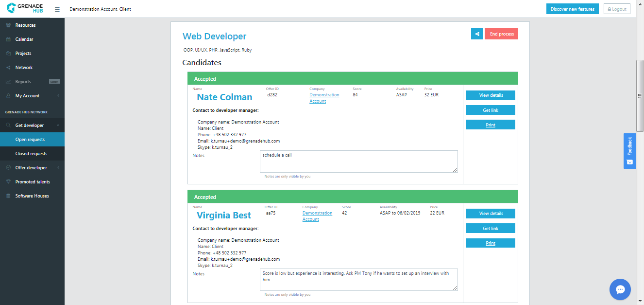Select the Network share icon in sidebar
This screenshot has width=644, height=305.
pyautogui.click(x=8, y=68)
